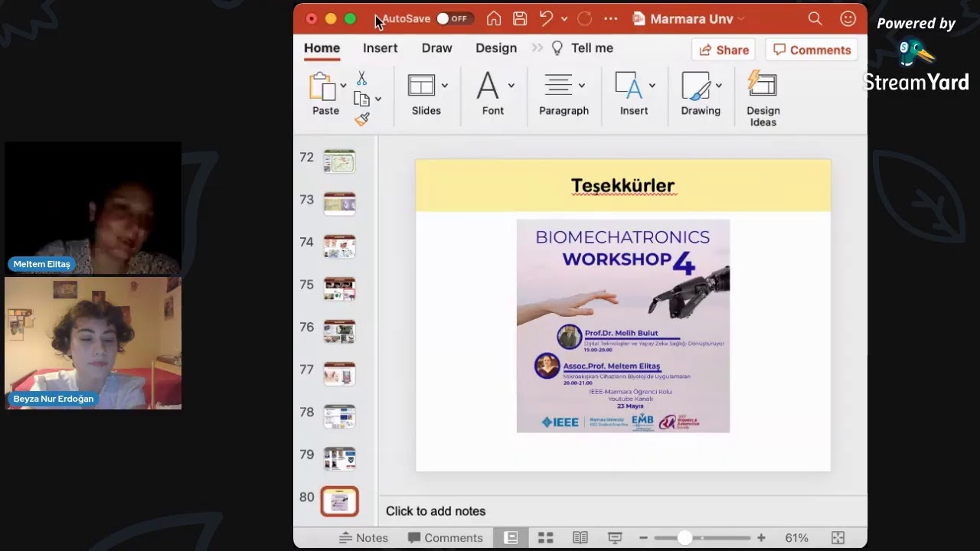Click the Share button
The image size is (980, 551).
724,50
